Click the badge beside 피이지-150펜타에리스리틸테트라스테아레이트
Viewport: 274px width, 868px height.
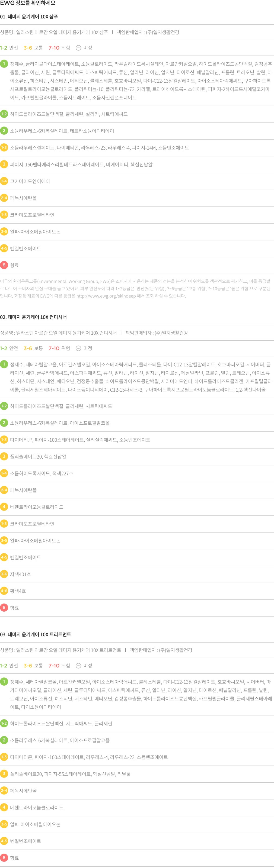click(x=4, y=164)
